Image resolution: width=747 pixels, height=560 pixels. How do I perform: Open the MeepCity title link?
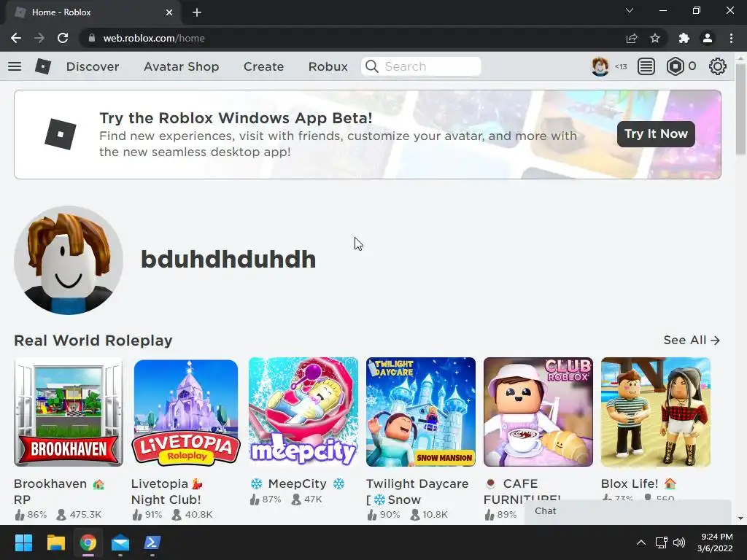[298, 484]
